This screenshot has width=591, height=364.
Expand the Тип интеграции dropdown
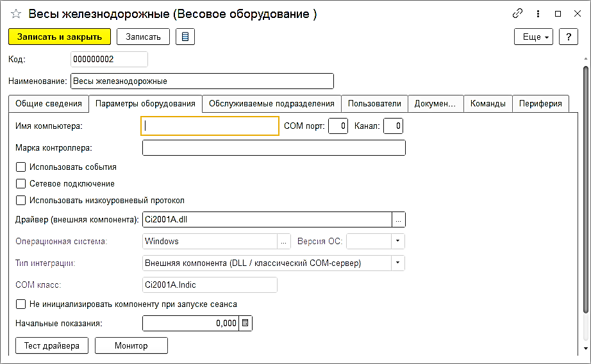(398, 263)
